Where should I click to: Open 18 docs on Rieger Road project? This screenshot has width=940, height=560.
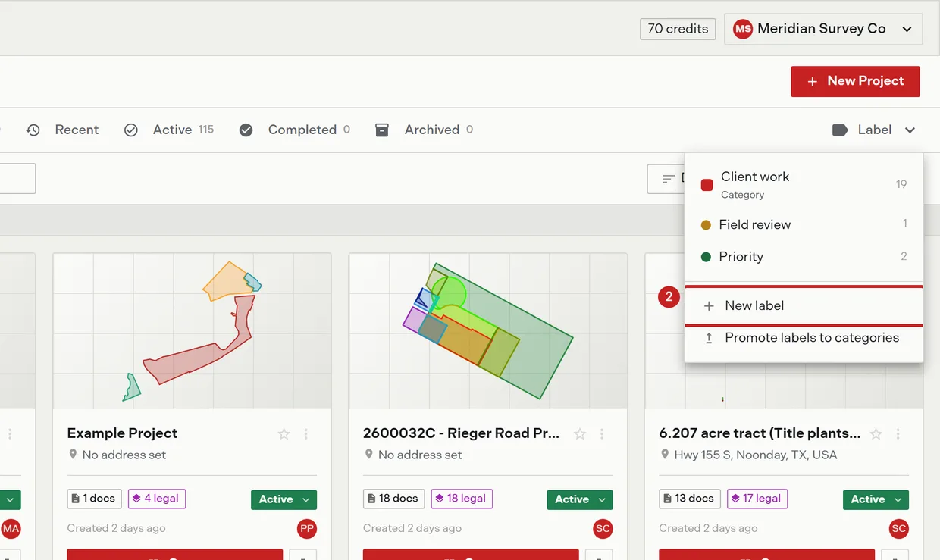point(394,499)
